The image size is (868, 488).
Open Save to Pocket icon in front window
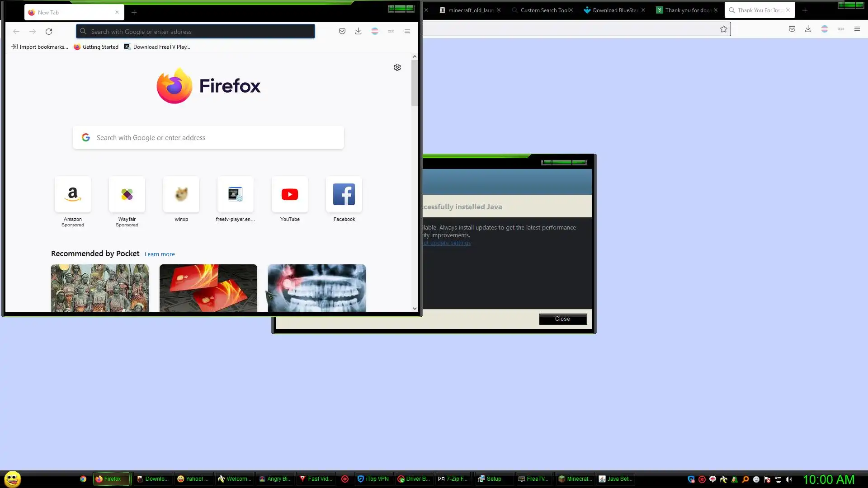pyautogui.click(x=342, y=31)
